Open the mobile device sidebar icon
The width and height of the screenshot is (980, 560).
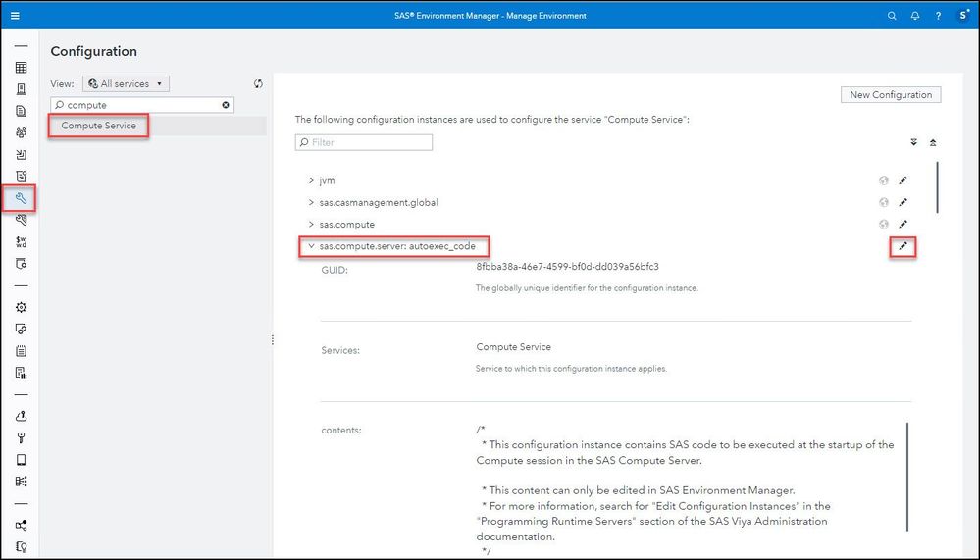[x=21, y=460]
